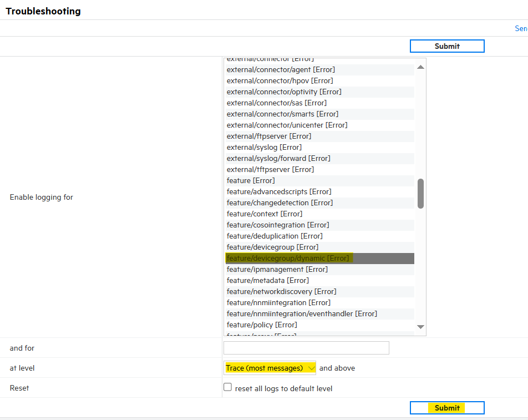Click the top Submit button
This screenshot has height=420, width=528.
pos(447,46)
